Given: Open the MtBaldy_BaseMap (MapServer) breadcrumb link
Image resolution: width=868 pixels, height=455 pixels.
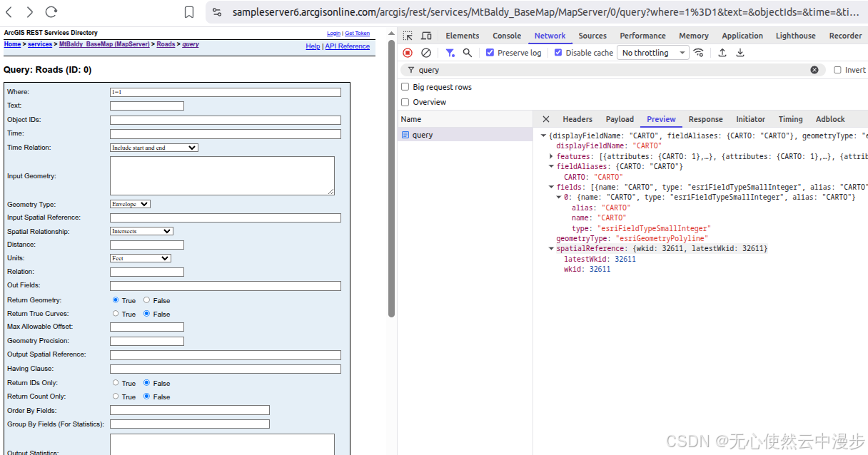Looking at the screenshot, I should click(x=104, y=44).
